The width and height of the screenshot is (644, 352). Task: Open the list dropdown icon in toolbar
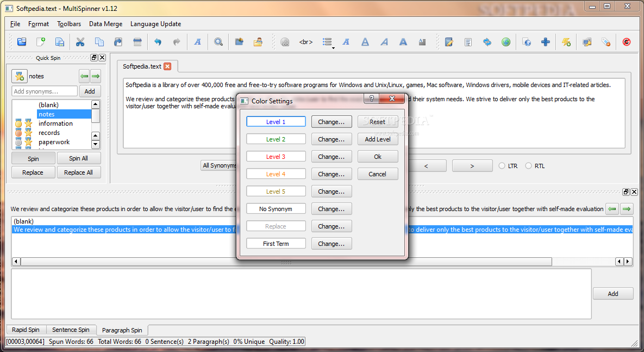pyautogui.click(x=328, y=42)
